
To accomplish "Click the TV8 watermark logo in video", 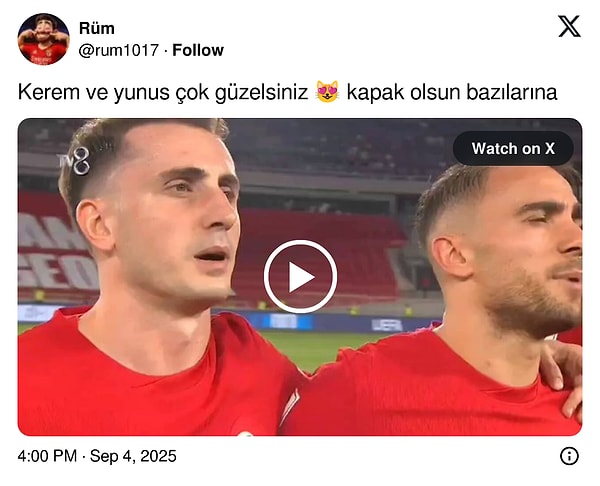I will (x=75, y=161).
